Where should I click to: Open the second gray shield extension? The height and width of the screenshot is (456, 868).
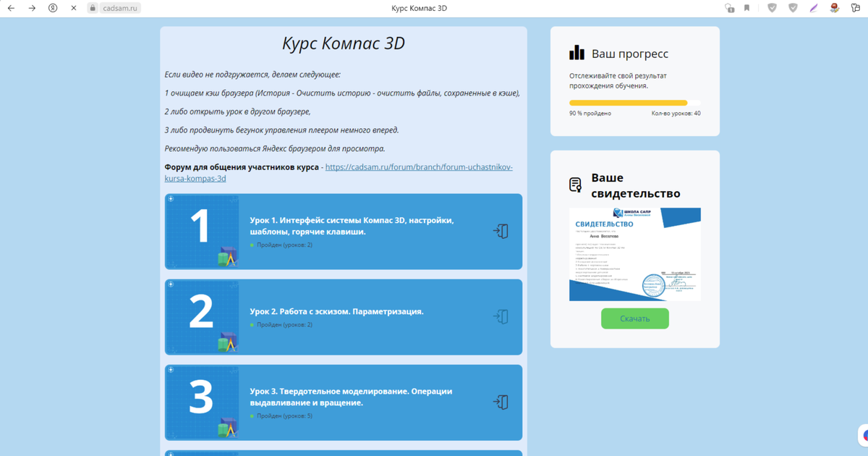click(x=793, y=8)
